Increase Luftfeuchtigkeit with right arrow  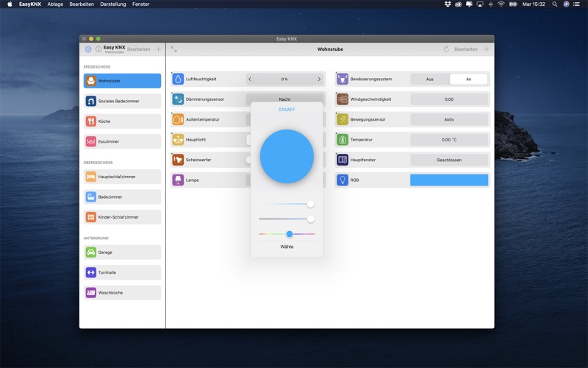[319, 79]
